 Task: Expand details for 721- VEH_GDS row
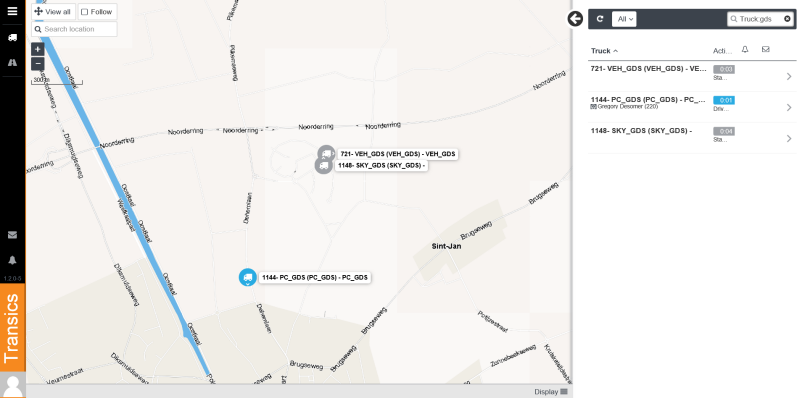point(789,77)
